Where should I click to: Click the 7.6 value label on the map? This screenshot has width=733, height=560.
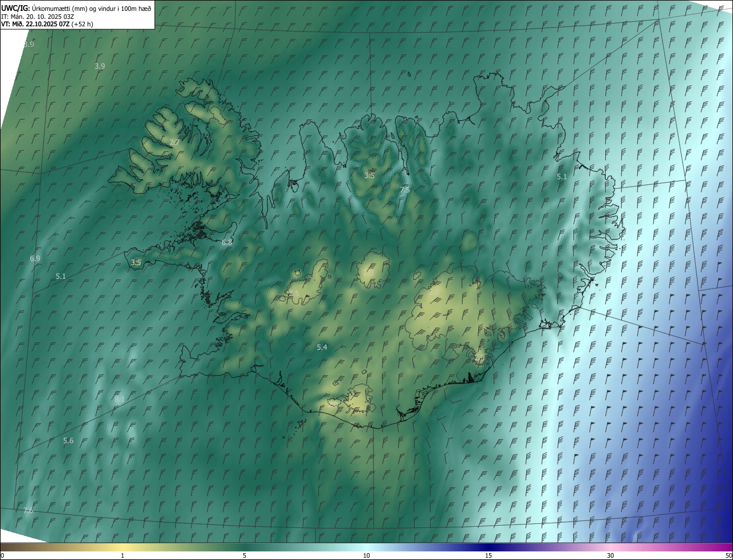[x=28, y=510]
